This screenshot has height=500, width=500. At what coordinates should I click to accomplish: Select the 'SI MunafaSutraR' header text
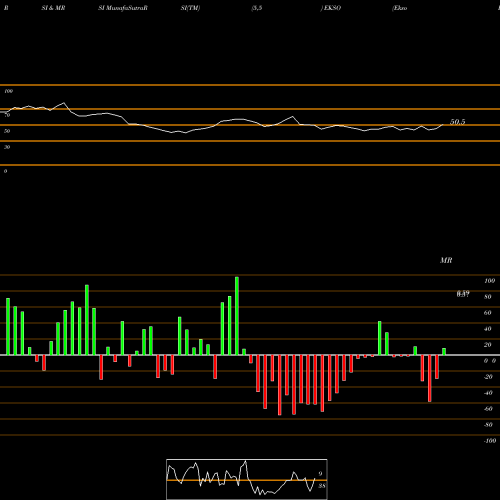pyautogui.click(x=123, y=8)
